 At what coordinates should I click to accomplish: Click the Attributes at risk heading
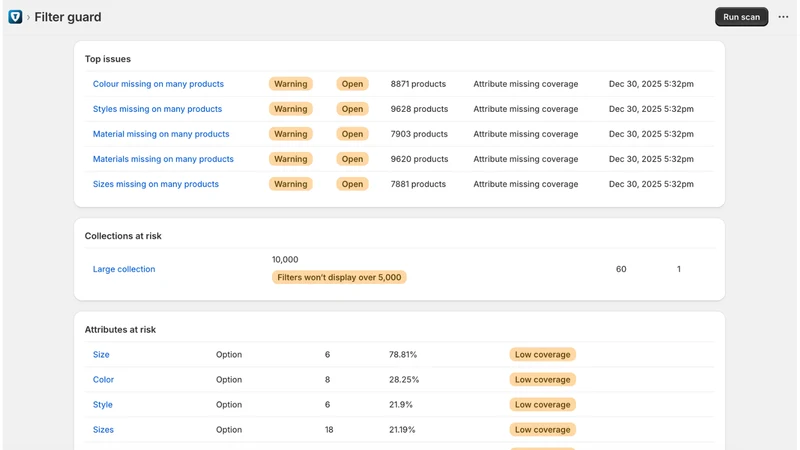[x=120, y=330]
